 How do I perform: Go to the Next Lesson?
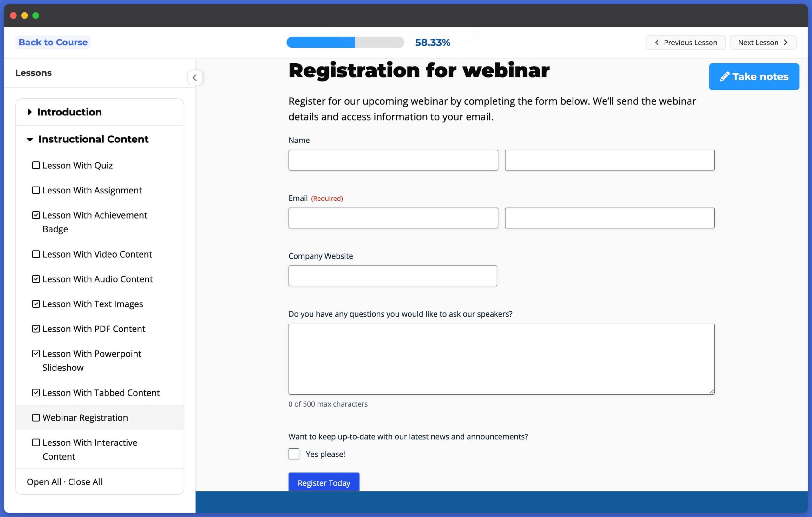(763, 43)
